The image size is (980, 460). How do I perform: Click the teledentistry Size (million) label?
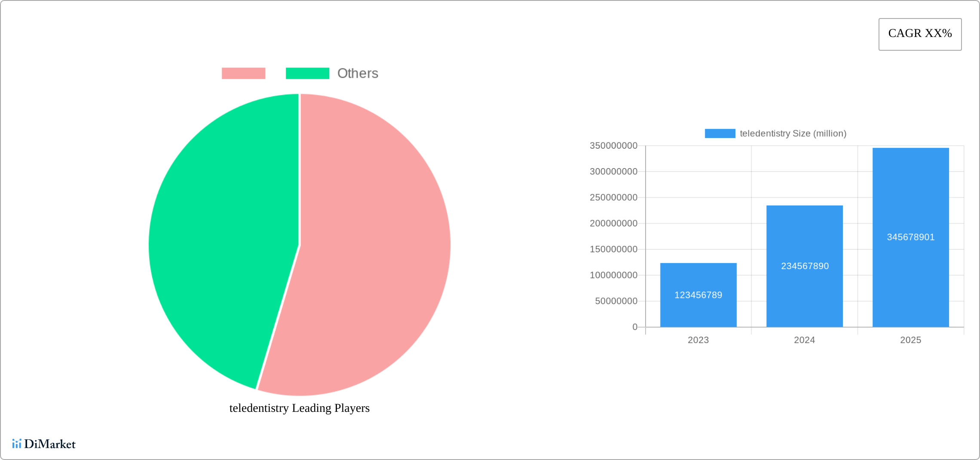point(793,134)
